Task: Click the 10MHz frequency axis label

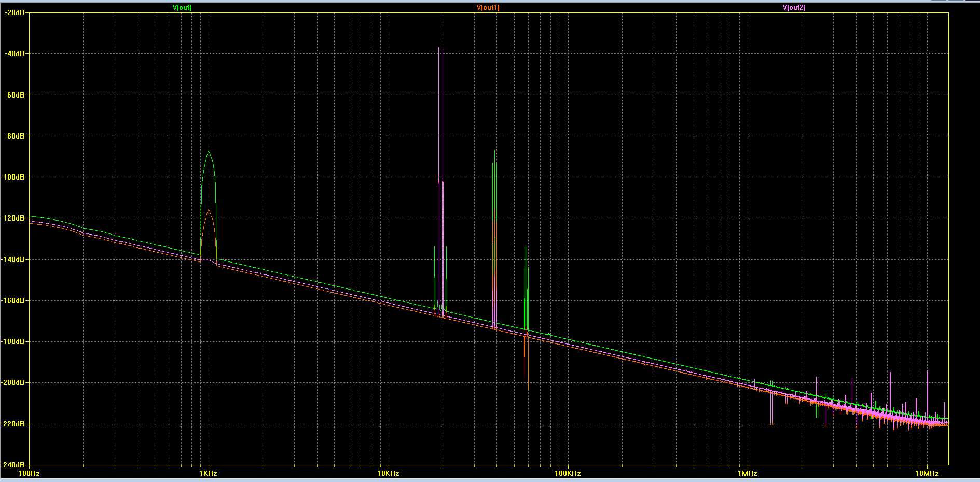Action: tap(927, 473)
